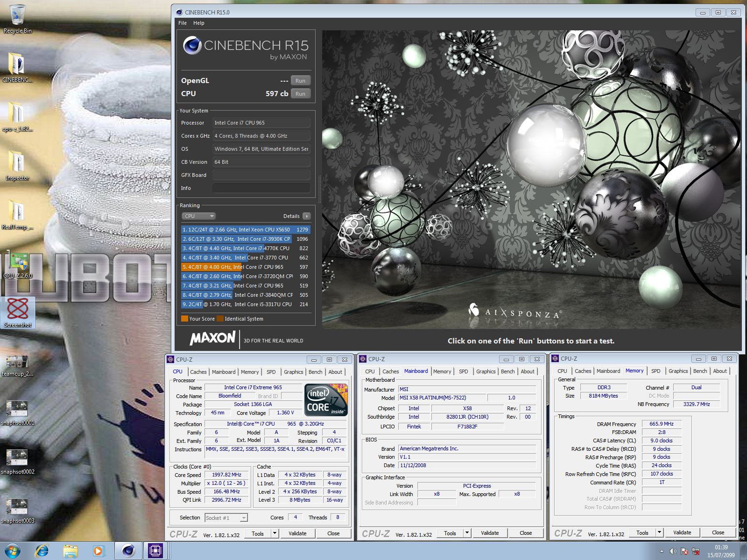The image size is (747, 560).
Task: Open the CPU ranking type dropdown
Action: (199, 216)
